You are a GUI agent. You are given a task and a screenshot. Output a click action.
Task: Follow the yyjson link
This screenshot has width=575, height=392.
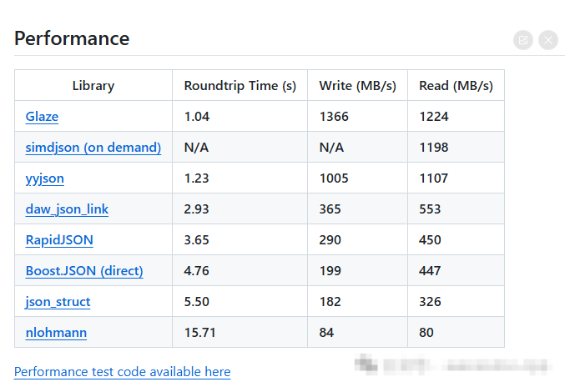point(45,178)
